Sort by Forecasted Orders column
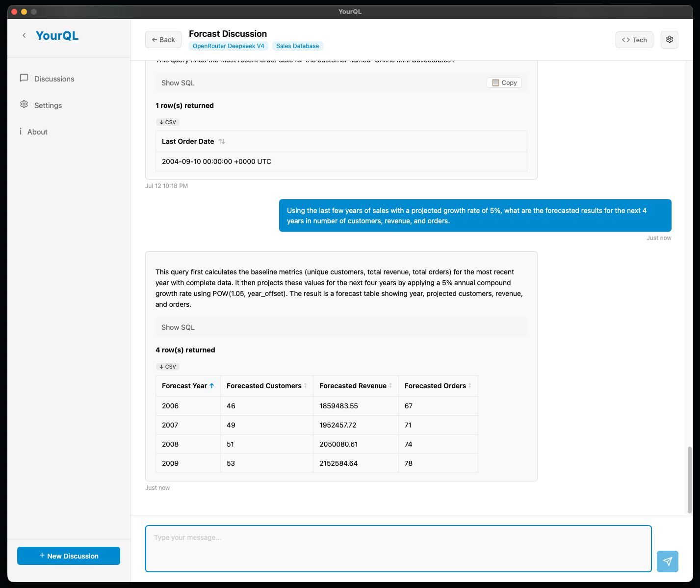The image size is (700, 588). point(470,386)
